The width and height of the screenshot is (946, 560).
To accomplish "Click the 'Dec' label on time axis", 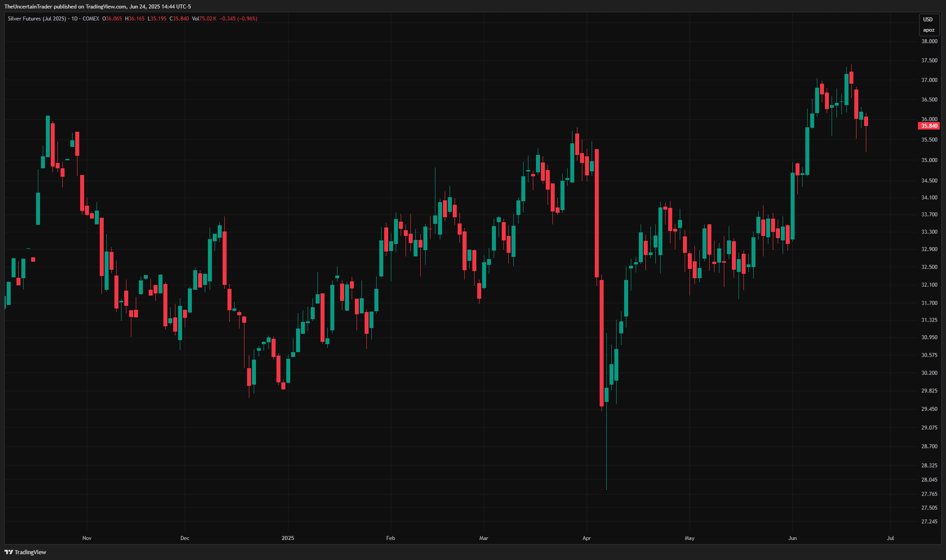I will [185, 538].
